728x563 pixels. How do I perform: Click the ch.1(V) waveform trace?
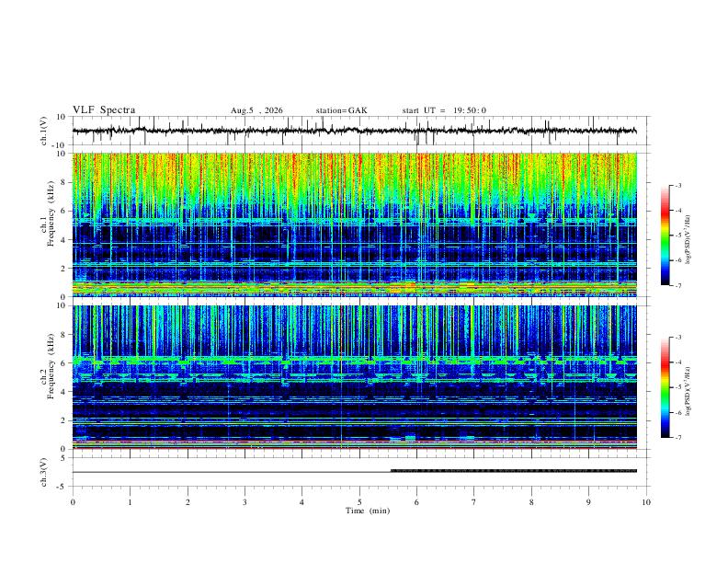pyautogui.click(x=354, y=131)
